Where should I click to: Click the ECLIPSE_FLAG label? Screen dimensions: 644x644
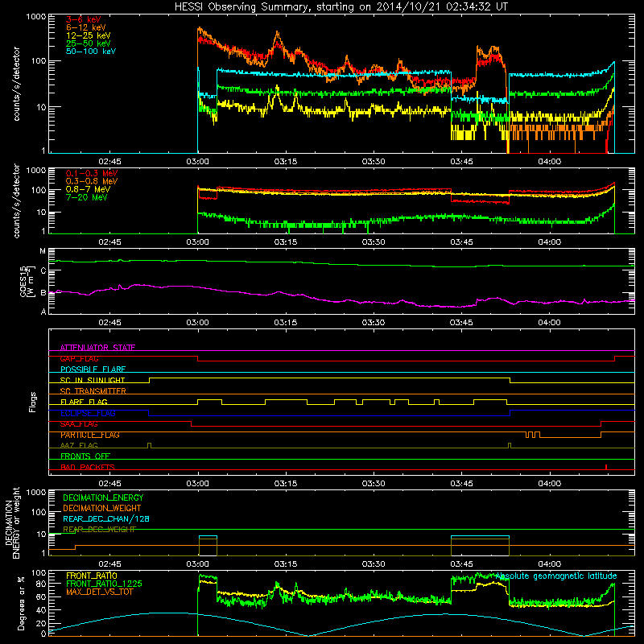[x=88, y=413]
